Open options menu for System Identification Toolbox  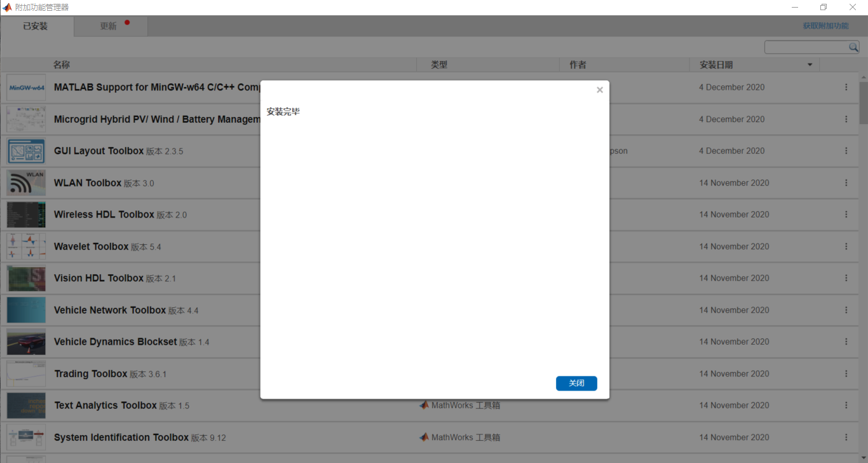(x=846, y=437)
